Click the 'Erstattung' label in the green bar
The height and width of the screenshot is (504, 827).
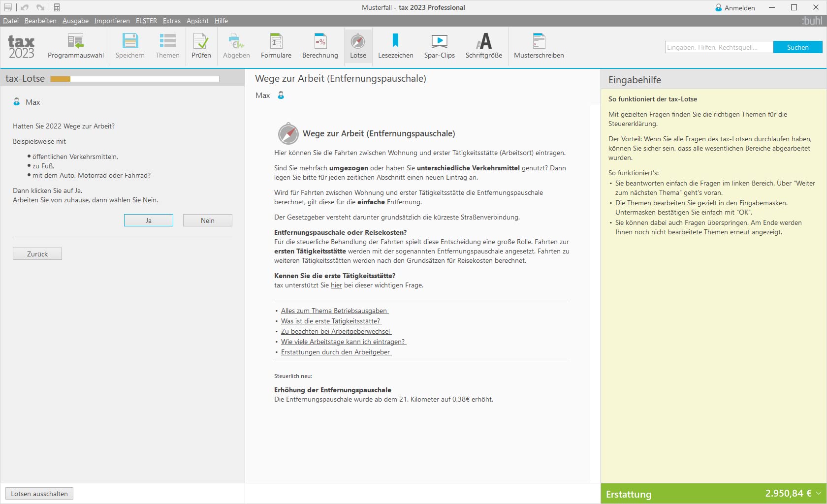(629, 494)
